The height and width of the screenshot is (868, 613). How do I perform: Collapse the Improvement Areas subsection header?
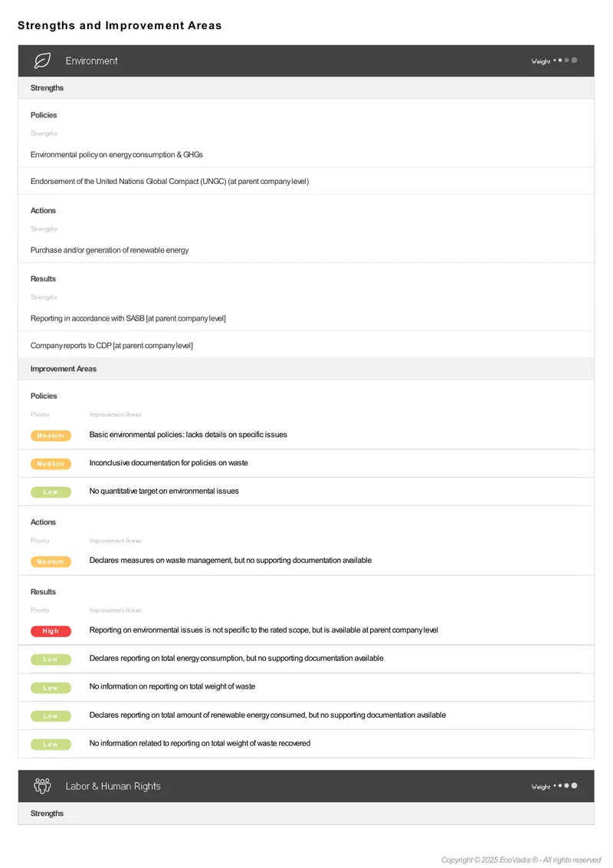point(306,369)
